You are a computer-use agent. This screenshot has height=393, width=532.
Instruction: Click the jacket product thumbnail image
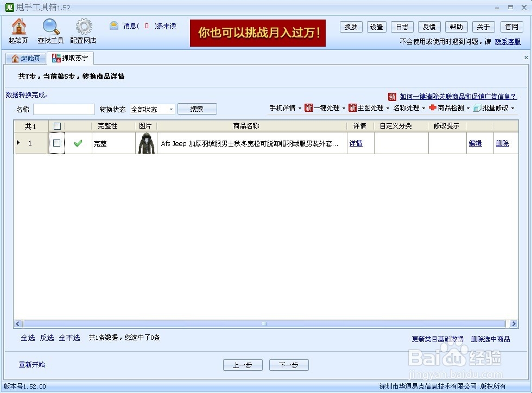(146, 143)
